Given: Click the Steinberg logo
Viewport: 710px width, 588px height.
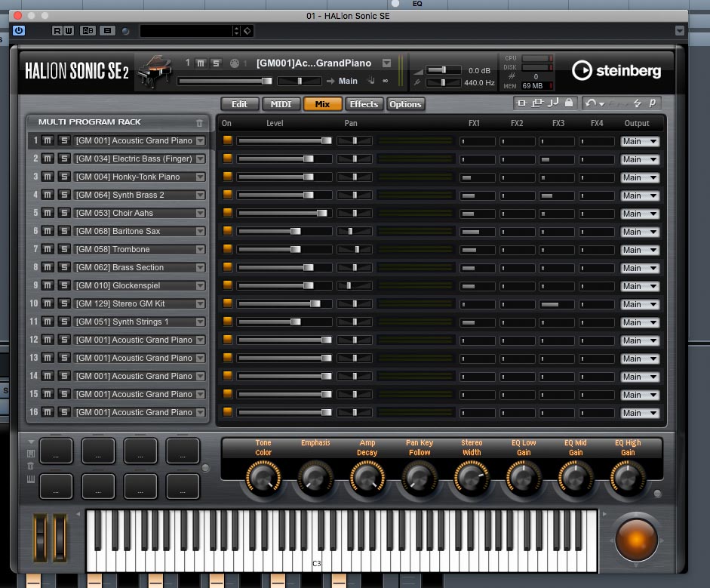Looking at the screenshot, I should (x=616, y=71).
